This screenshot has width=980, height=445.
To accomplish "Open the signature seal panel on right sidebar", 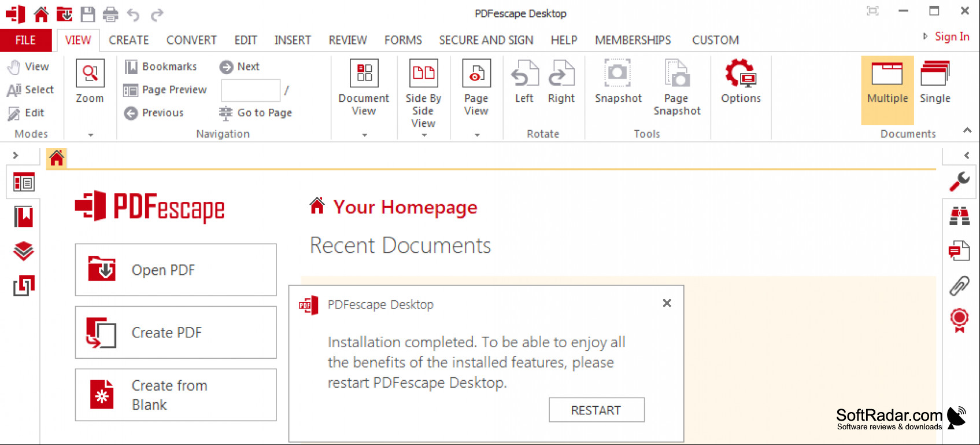I will (x=960, y=320).
